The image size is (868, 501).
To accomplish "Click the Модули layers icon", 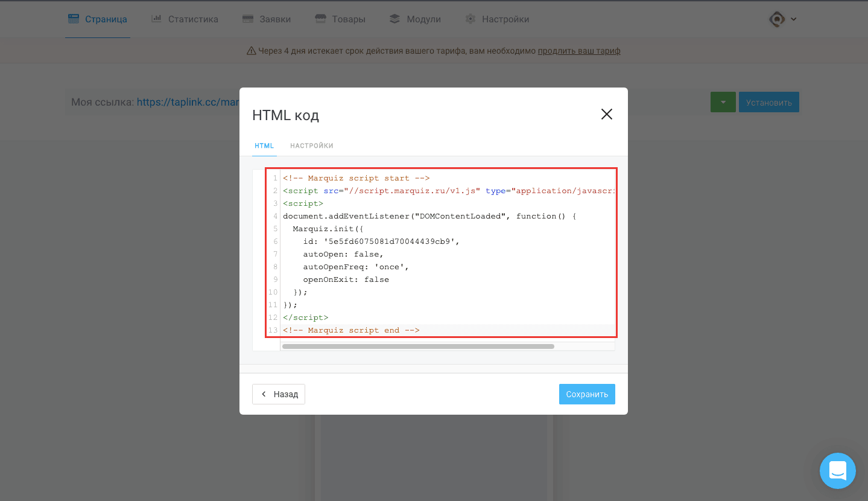I will pyautogui.click(x=394, y=19).
